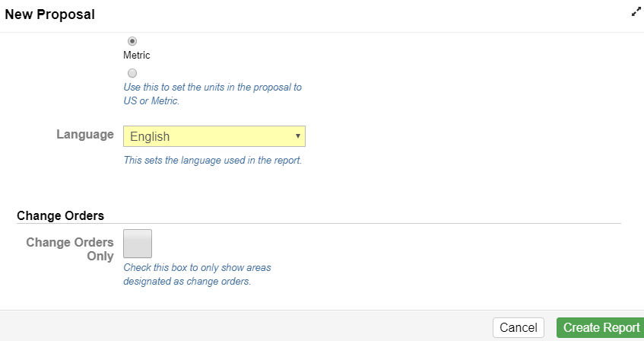This screenshot has width=644, height=341.
Task: Cancel the new proposal dialog
Action: click(519, 328)
